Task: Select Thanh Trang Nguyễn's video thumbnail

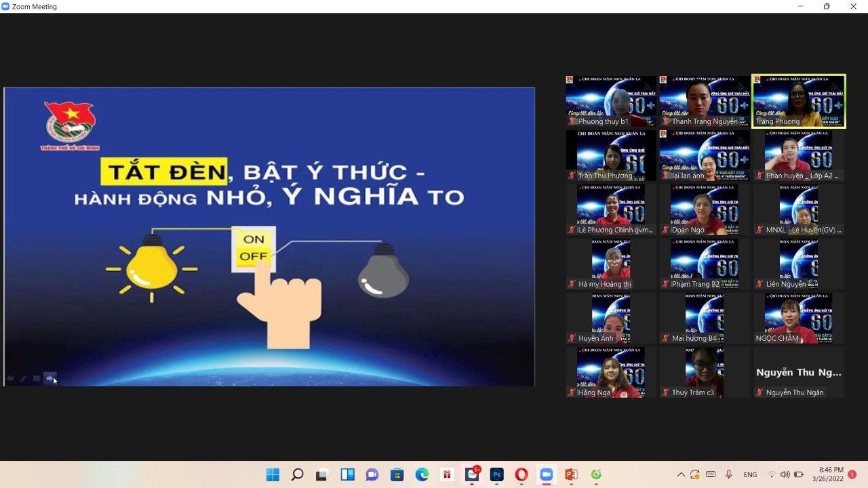Action: (x=705, y=101)
